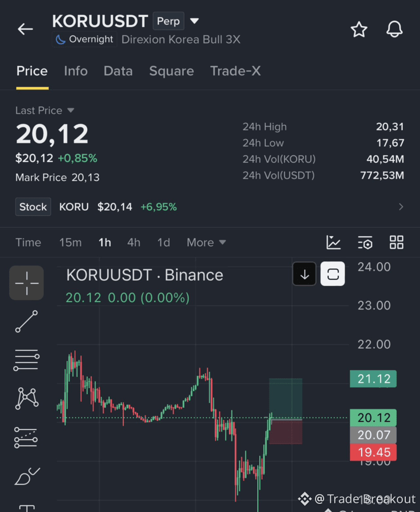Open the trading pair switcher dropdown arrow

194,21
